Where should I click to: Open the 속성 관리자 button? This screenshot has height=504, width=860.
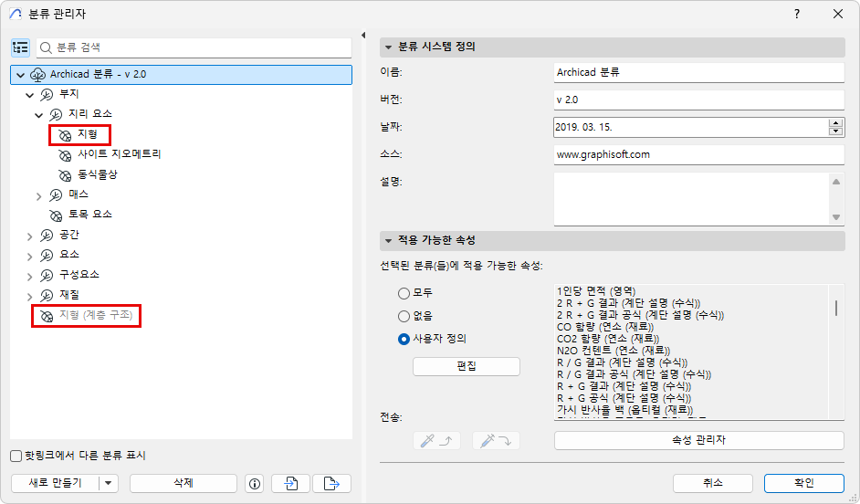[x=698, y=440]
